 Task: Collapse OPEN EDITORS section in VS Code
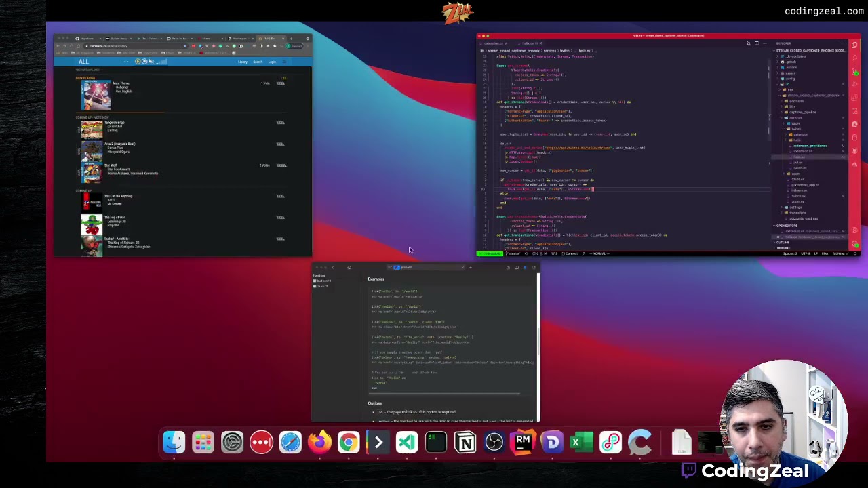[x=787, y=226]
